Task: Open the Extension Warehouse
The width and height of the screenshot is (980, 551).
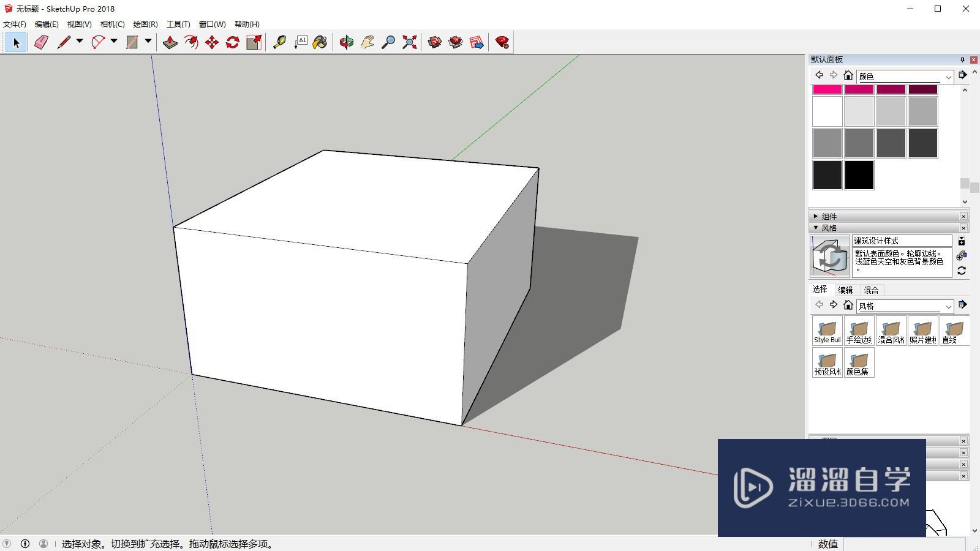Action: 456,42
